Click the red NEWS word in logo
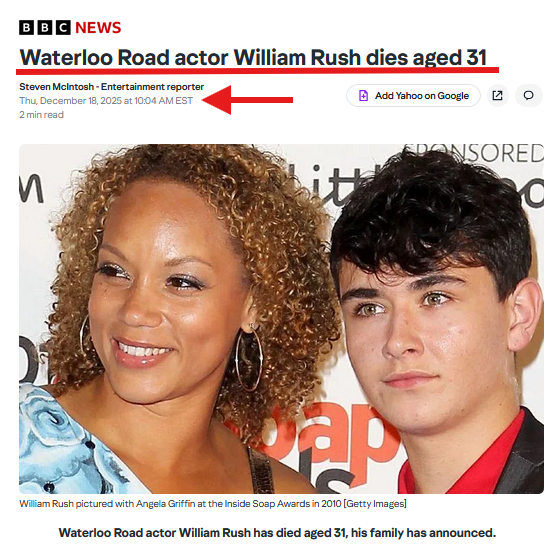 coord(98,28)
